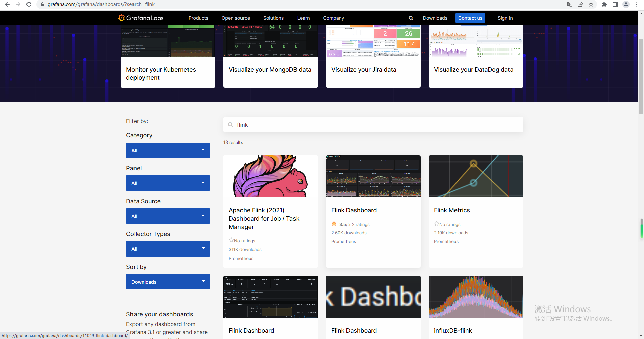Click the '13 results' text
The height and width of the screenshot is (339, 644).
click(x=233, y=142)
